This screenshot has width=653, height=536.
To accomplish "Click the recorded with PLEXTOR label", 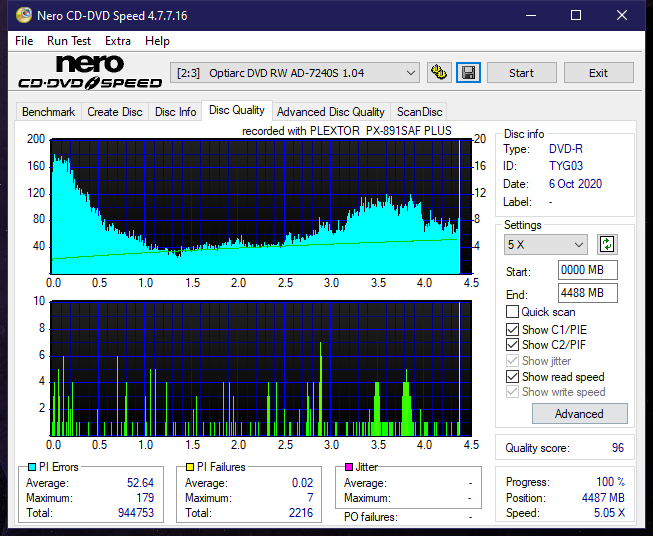I will point(347,131).
